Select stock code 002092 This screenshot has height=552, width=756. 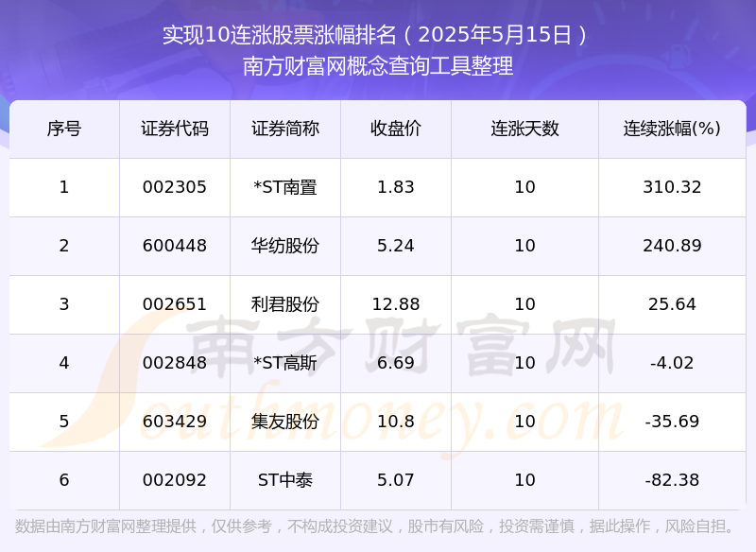(175, 480)
